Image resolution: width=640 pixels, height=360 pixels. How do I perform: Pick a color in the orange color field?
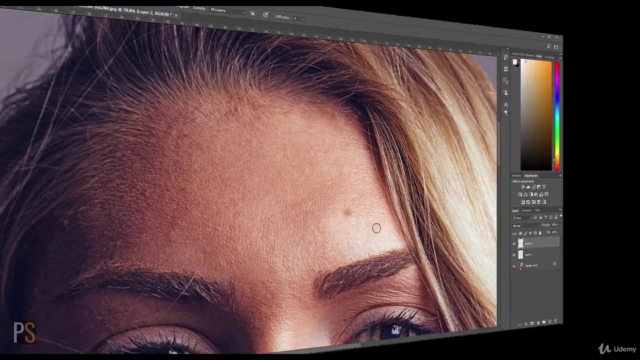[536, 115]
